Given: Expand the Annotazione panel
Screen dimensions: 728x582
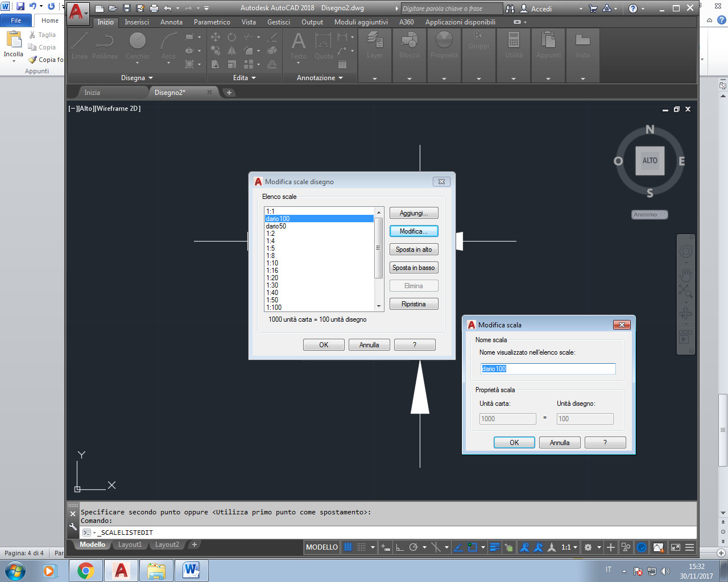Looking at the screenshot, I should (320, 78).
